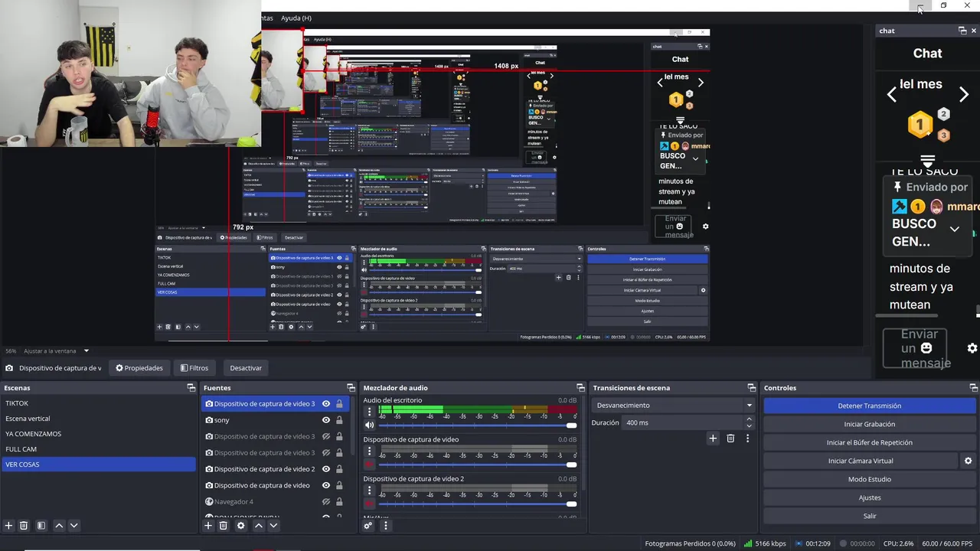The height and width of the screenshot is (551, 980).
Task: Click the Duración 400 ms field
Action: point(683,422)
